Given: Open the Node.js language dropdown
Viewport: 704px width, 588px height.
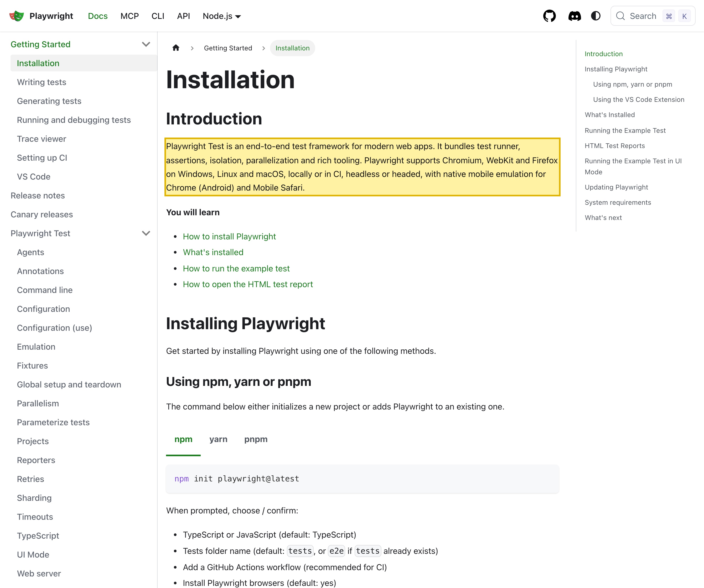Looking at the screenshot, I should [222, 16].
